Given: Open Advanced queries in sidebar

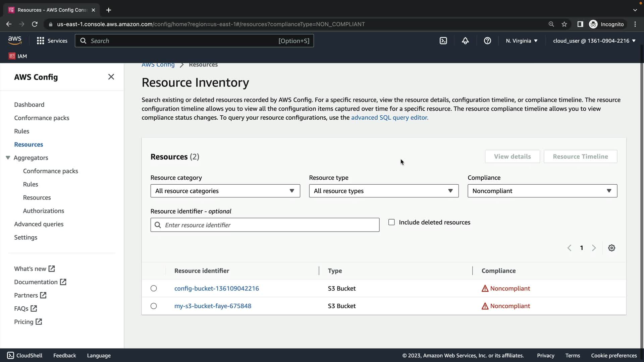Looking at the screenshot, I should pyautogui.click(x=39, y=224).
